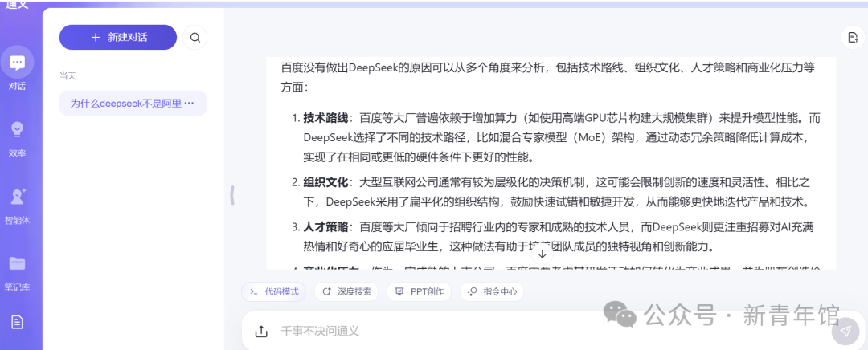Open the 效率 lightbulb sidebar section

17,139
